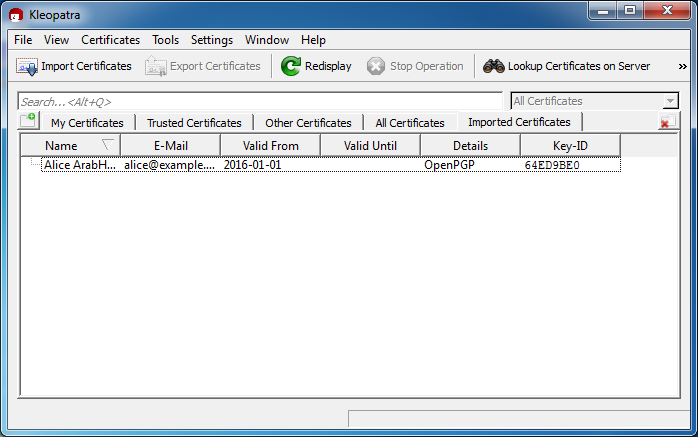This screenshot has width=698, height=437.
Task: Open the Certificates menu
Action: tap(110, 40)
